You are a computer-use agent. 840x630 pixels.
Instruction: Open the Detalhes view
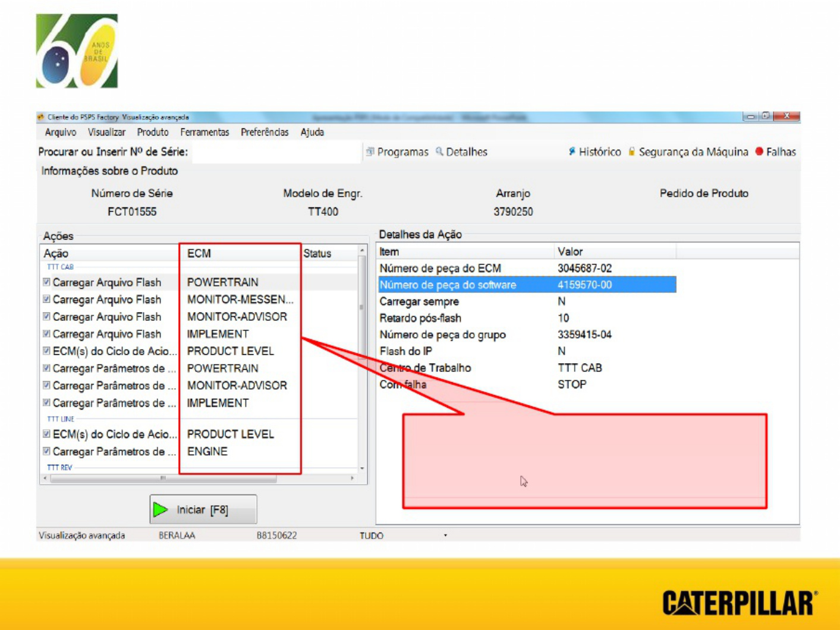coord(461,152)
